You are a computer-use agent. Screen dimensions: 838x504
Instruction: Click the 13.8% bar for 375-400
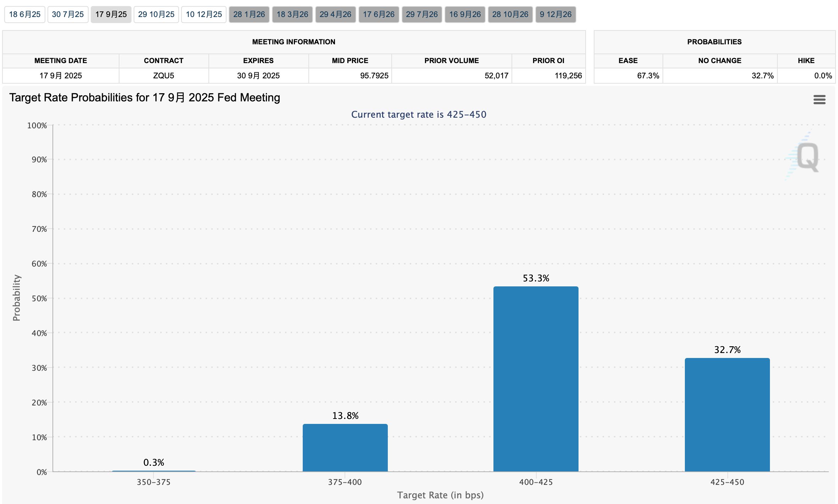coord(345,448)
